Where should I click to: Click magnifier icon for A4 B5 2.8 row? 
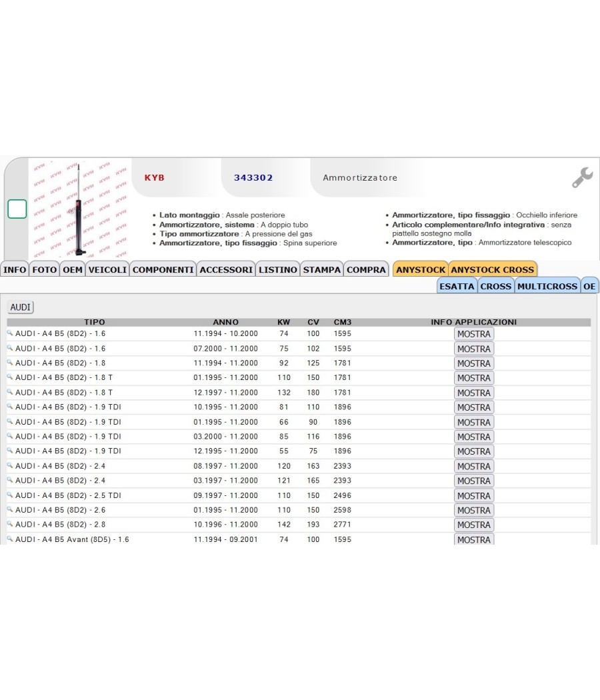pyautogui.click(x=10, y=524)
